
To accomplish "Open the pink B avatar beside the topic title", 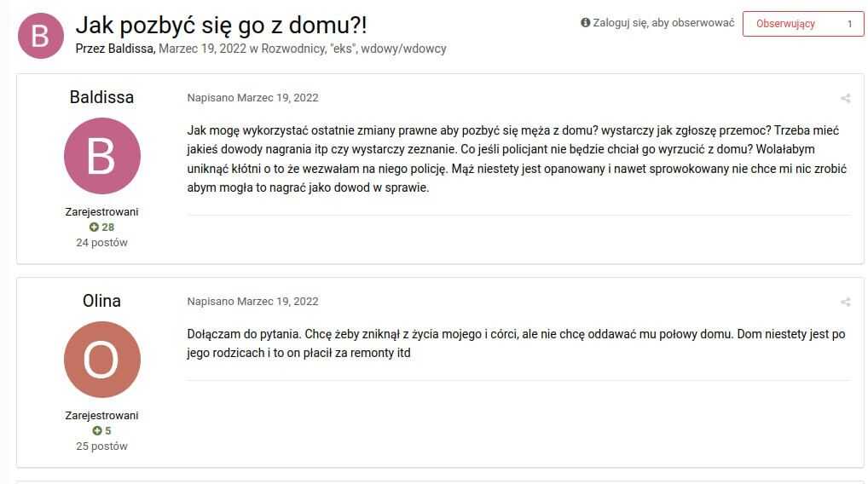I will pyautogui.click(x=41, y=36).
